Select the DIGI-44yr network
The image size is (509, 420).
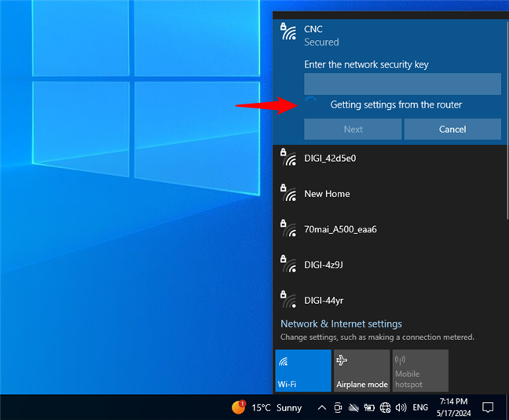coord(390,301)
